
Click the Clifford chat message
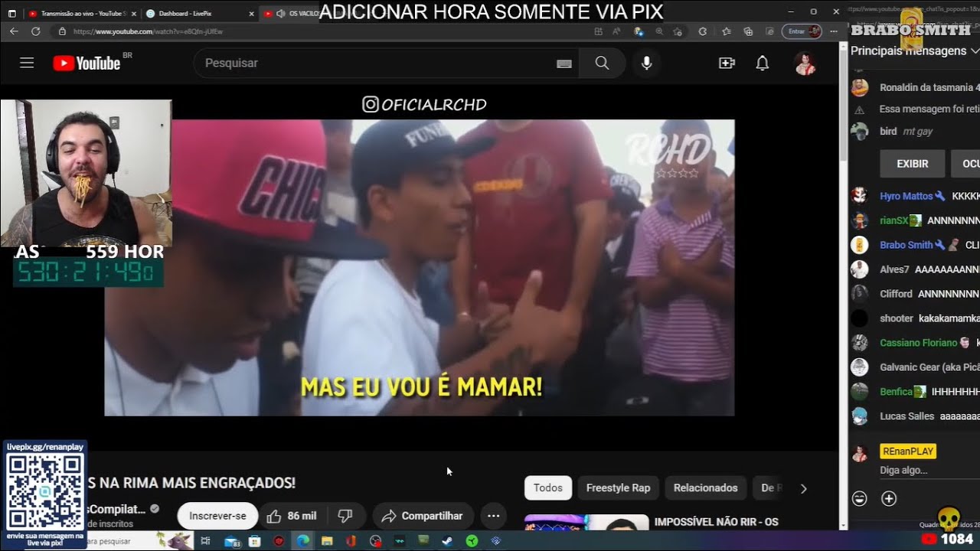click(915, 294)
